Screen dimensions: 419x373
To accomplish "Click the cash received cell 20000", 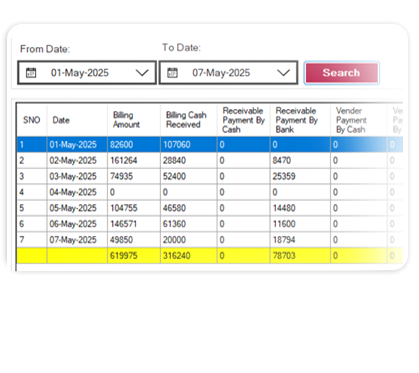I will coord(189,240).
